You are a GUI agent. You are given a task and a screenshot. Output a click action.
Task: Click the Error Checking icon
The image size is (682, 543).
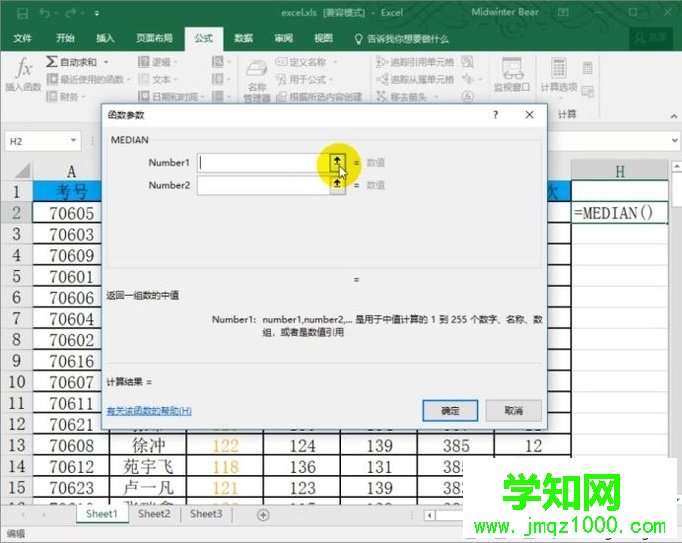468,79
